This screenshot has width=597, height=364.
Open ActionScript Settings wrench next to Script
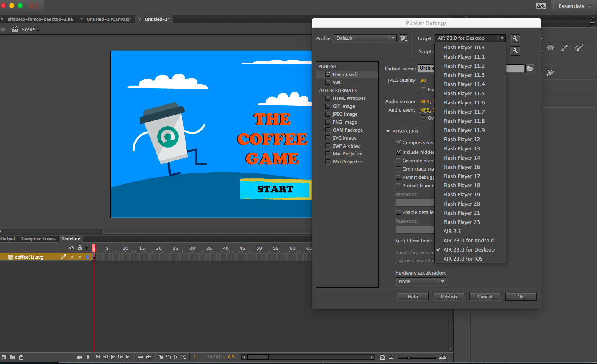(x=515, y=51)
